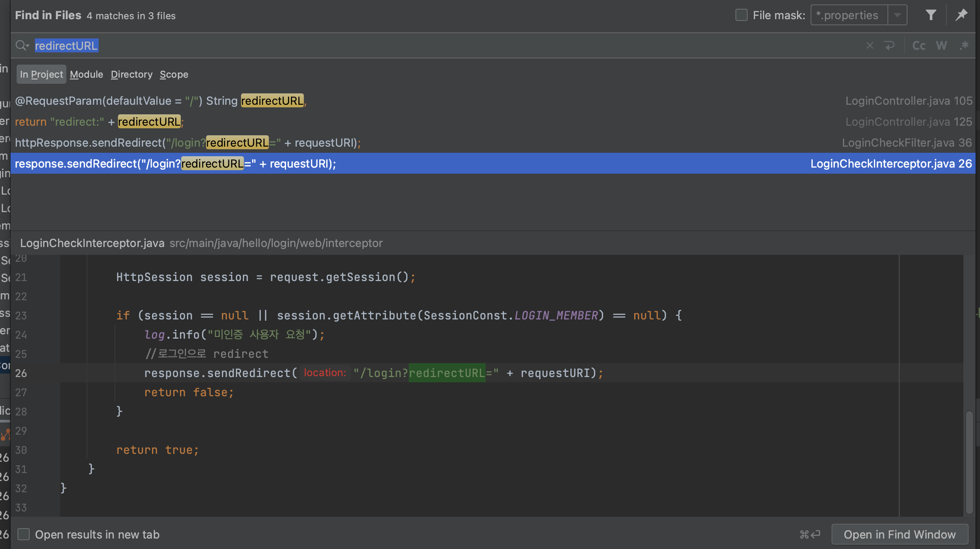Check Open results in new tab
The height and width of the screenshot is (549, 980).
[x=24, y=534]
